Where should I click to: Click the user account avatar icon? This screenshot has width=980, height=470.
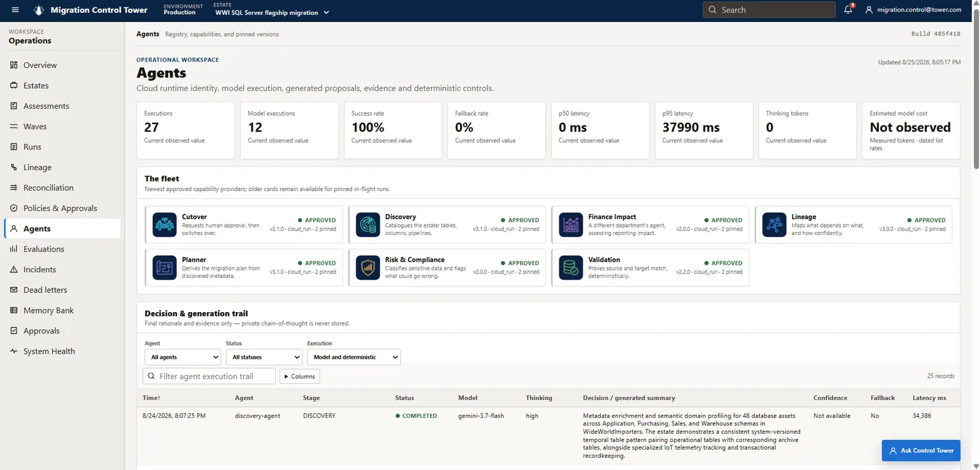pyautogui.click(x=869, y=10)
